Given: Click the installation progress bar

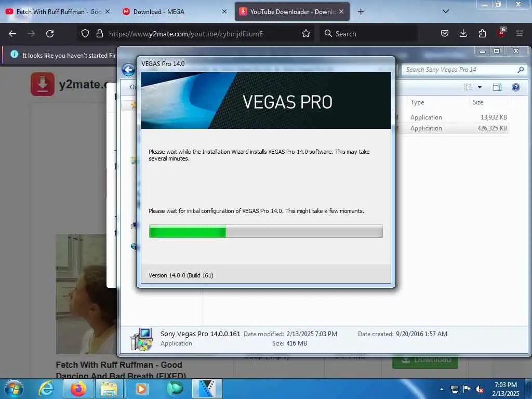Looking at the screenshot, I should point(265,231).
